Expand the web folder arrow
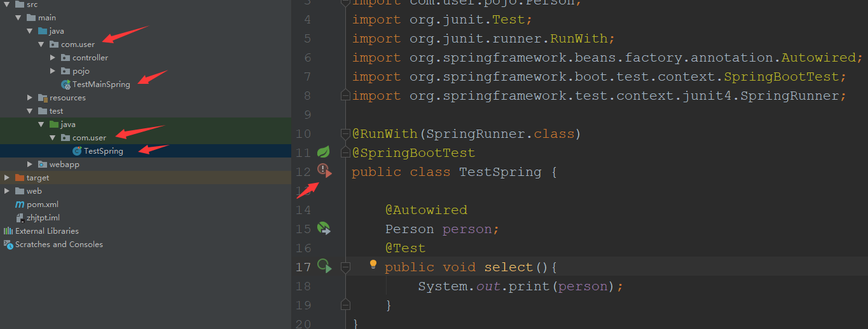This screenshot has width=868, height=329. click(7, 191)
